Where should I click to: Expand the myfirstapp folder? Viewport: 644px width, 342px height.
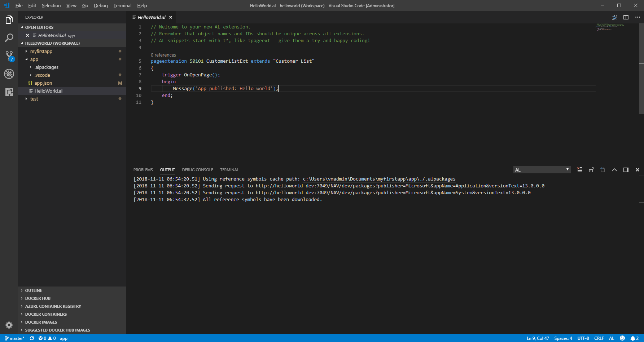click(41, 51)
